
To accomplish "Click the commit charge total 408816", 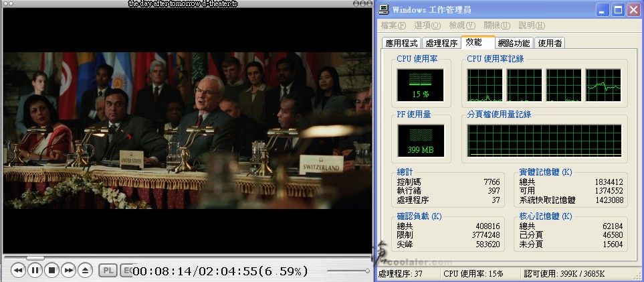I will tap(488, 226).
